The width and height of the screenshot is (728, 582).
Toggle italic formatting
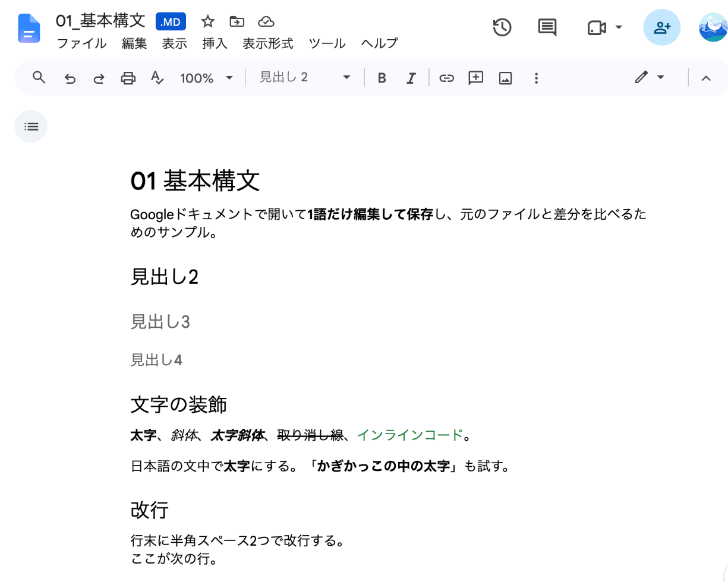pyautogui.click(x=411, y=78)
